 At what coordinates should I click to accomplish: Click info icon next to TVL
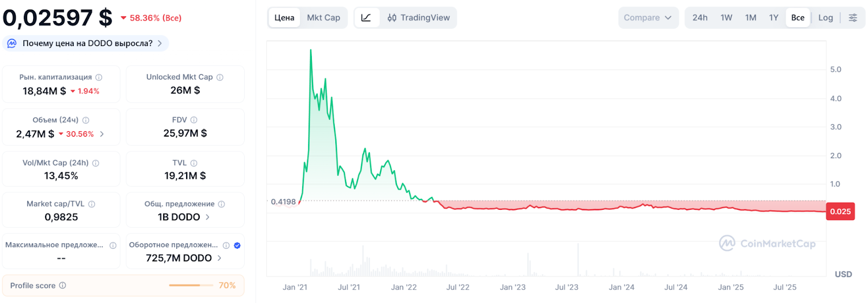194,163
